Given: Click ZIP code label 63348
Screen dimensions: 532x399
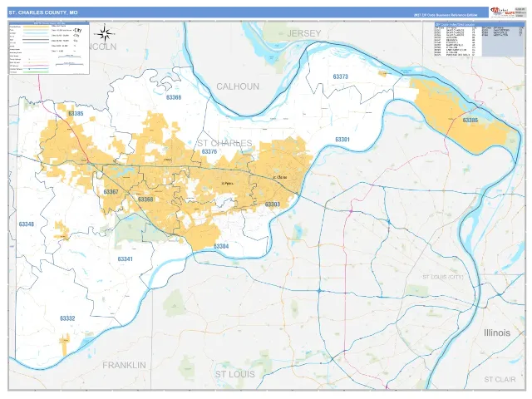Looking at the screenshot, I should click(27, 224).
